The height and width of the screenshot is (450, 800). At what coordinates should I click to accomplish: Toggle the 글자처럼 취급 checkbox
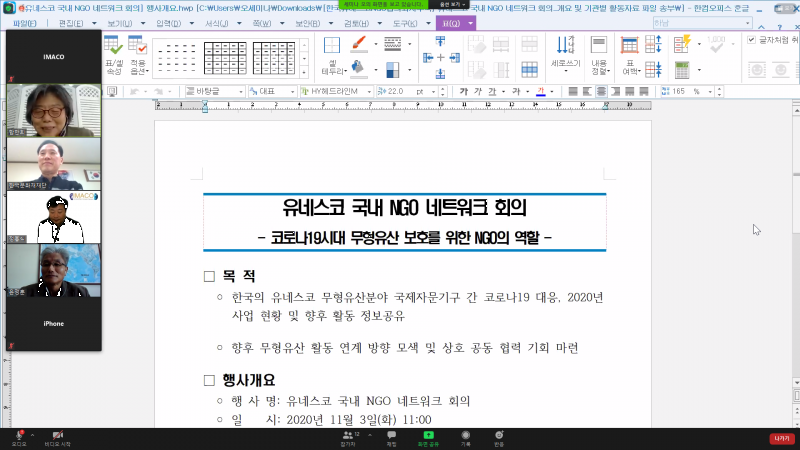point(752,40)
